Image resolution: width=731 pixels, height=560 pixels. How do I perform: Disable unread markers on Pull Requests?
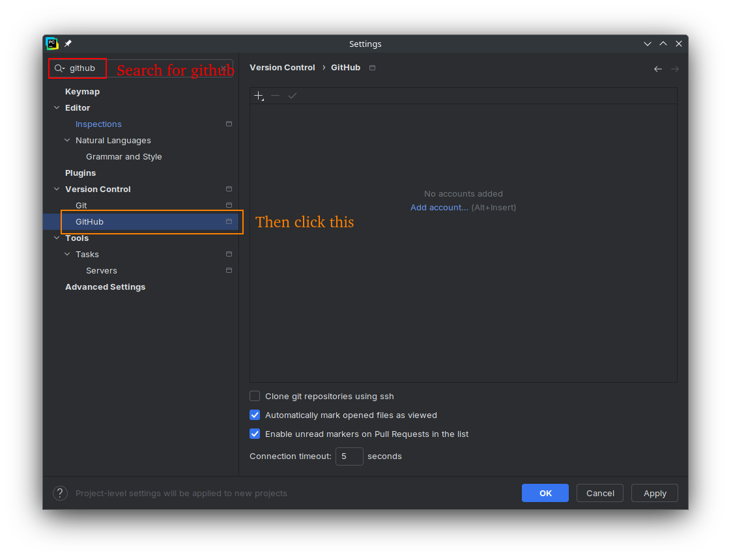255,434
